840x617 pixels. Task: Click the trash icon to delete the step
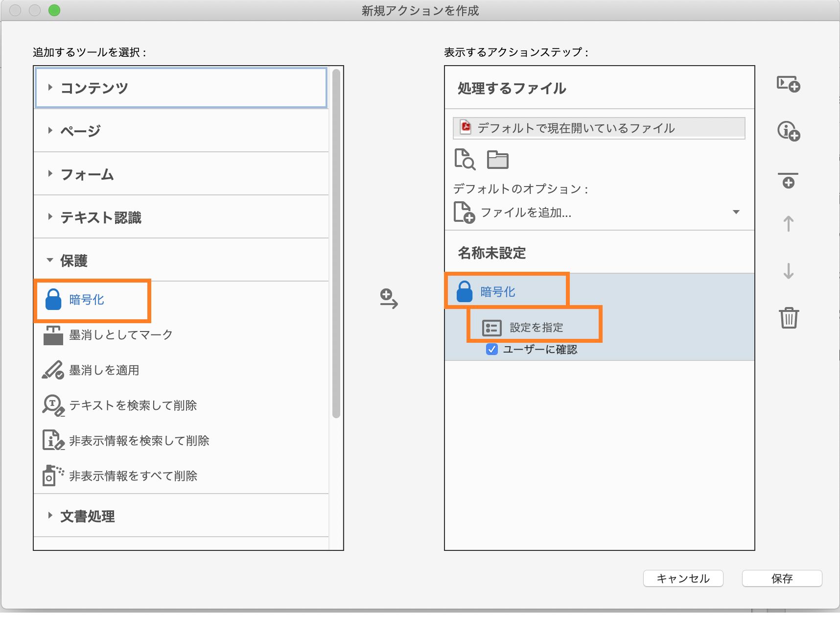point(789,319)
